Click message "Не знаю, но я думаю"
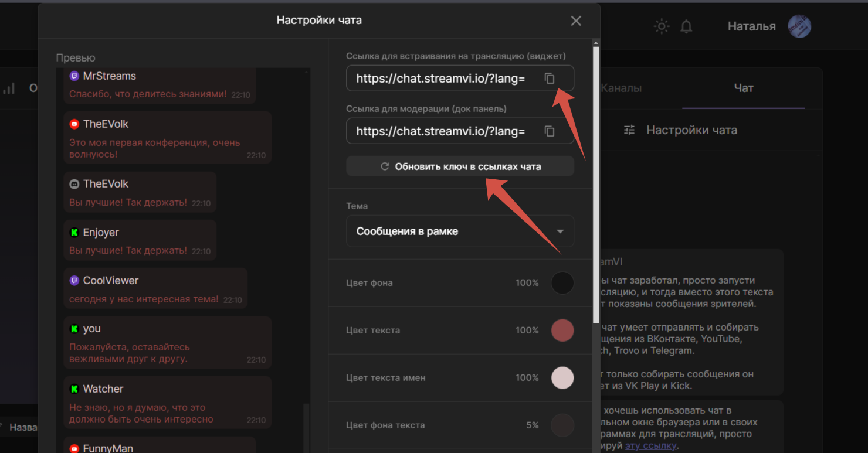Image resolution: width=868 pixels, height=453 pixels. point(141,413)
